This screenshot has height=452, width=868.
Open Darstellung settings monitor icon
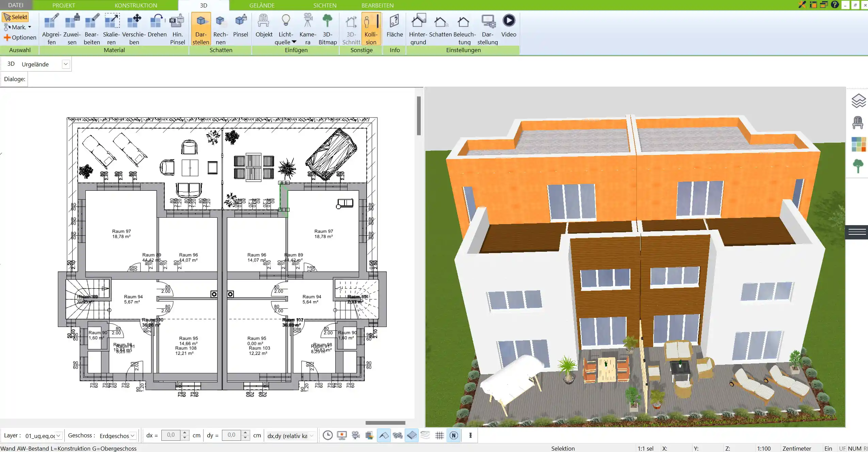coord(488,29)
